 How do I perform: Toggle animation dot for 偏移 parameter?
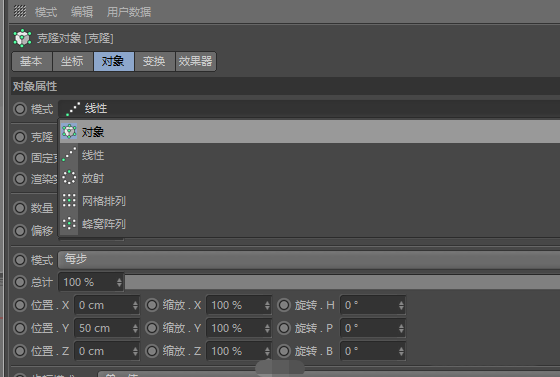click(x=20, y=231)
